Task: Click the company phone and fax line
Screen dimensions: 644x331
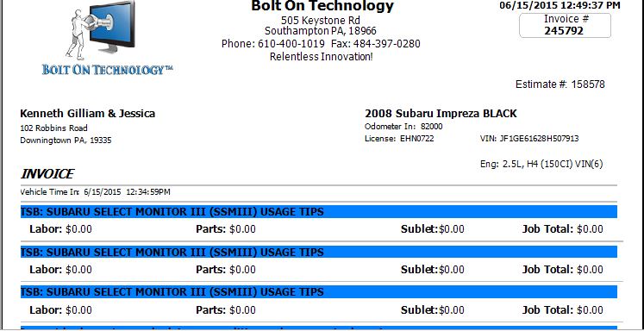Action: click(321, 44)
